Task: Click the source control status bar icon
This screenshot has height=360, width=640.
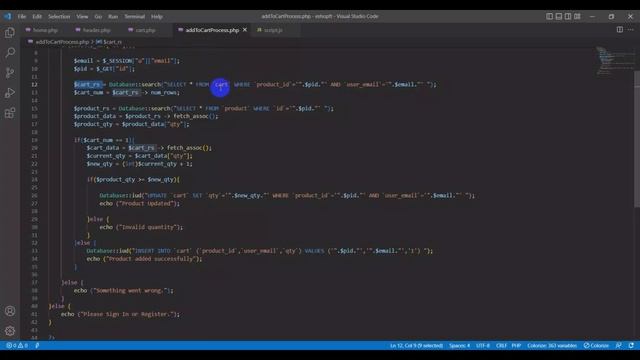Action: 37,345
